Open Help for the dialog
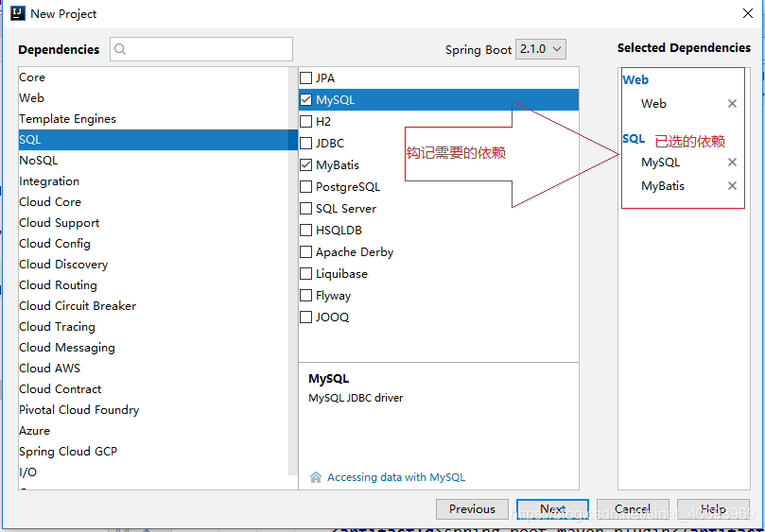 click(x=713, y=509)
